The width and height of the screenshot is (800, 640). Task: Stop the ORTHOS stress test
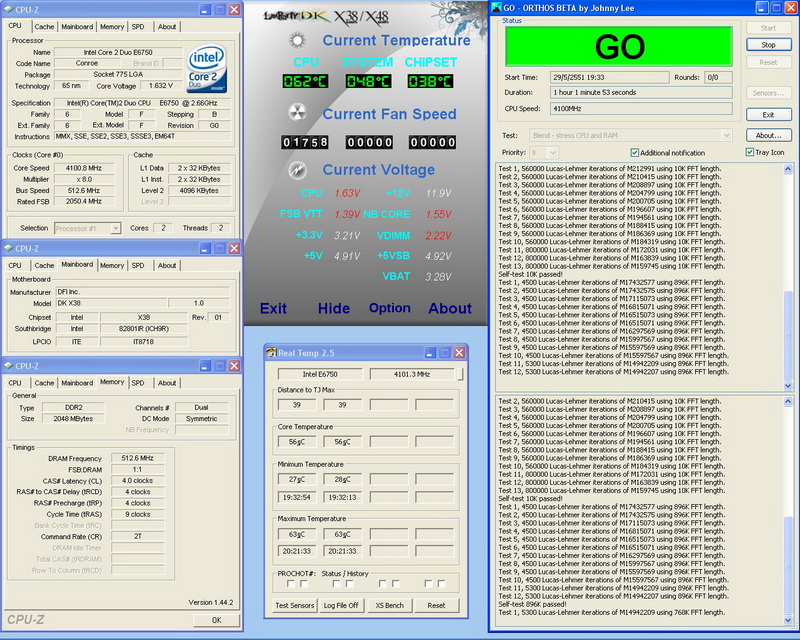(768, 45)
